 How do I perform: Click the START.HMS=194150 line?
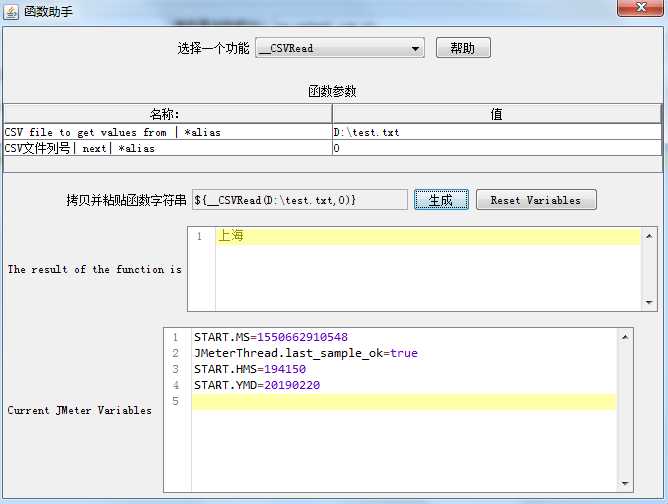[250, 369]
